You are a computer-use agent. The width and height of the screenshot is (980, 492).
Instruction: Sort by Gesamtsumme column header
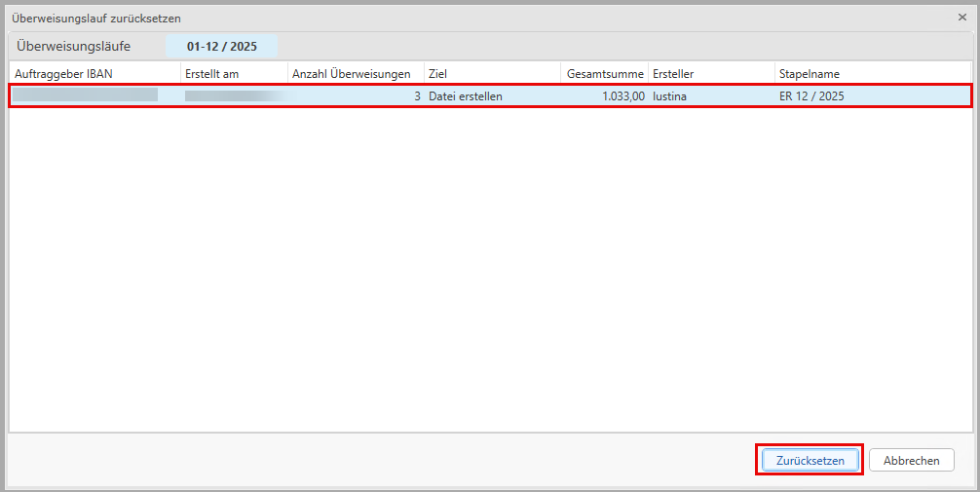pos(604,73)
